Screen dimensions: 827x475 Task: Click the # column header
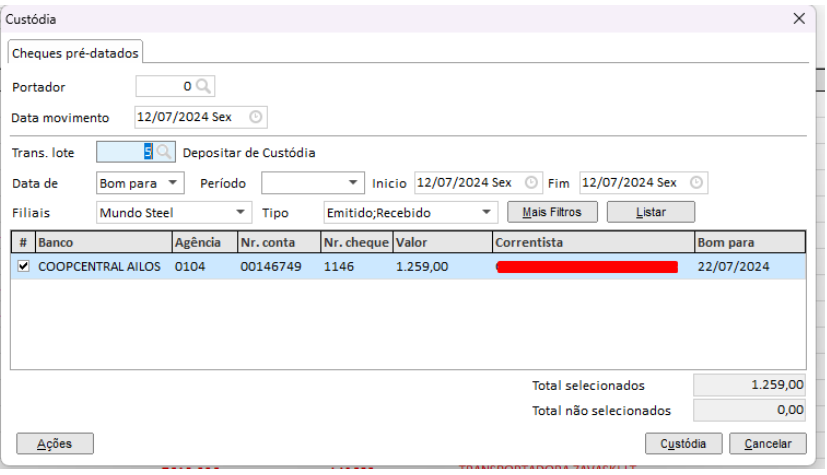[x=23, y=243]
